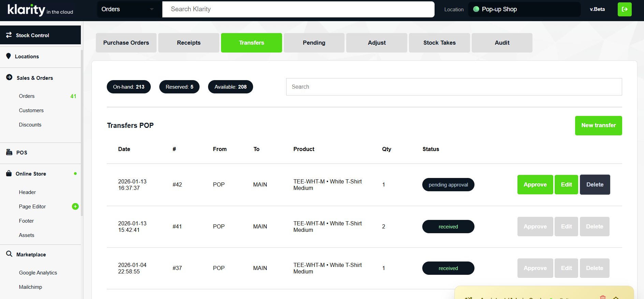Delete the pending approval transfer #42
The height and width of the screenshot is (299, 644).
[x=595, y=184]
